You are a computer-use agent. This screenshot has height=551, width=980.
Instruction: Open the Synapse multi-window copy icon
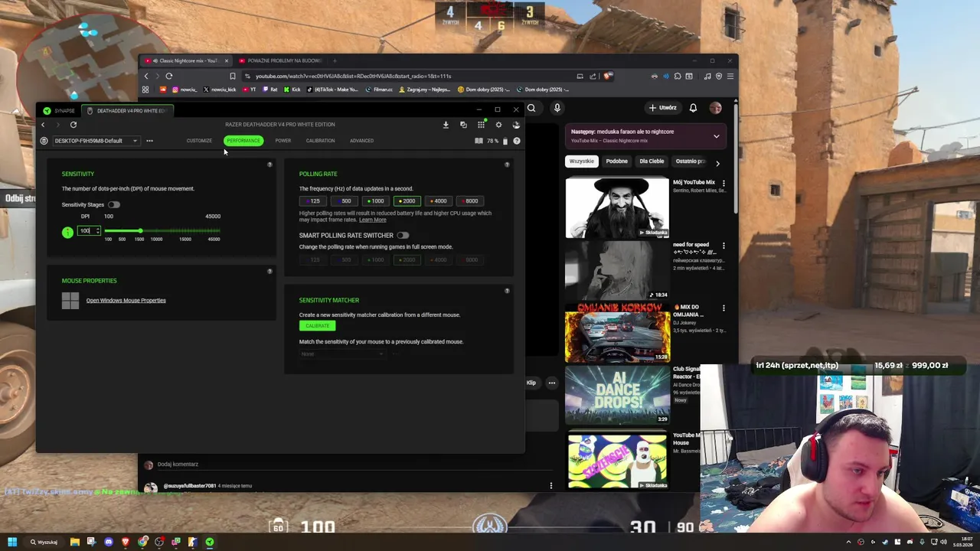(x=463, y=125)
